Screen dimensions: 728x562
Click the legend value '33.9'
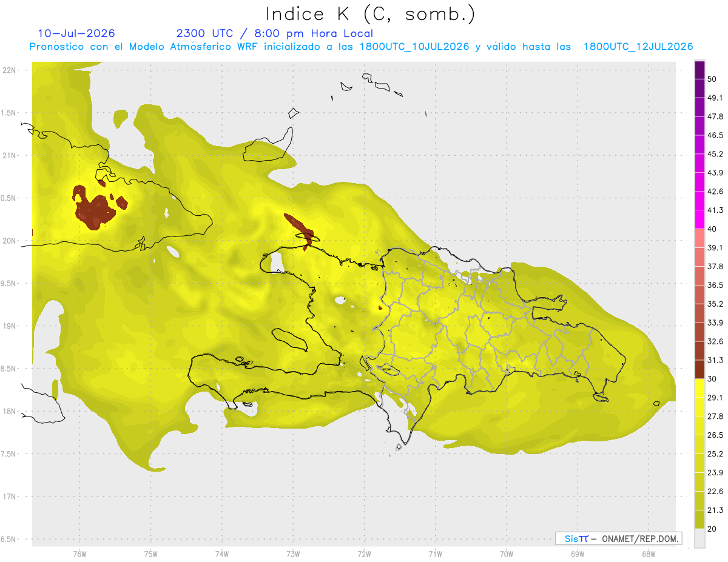[x=715, y=323]
